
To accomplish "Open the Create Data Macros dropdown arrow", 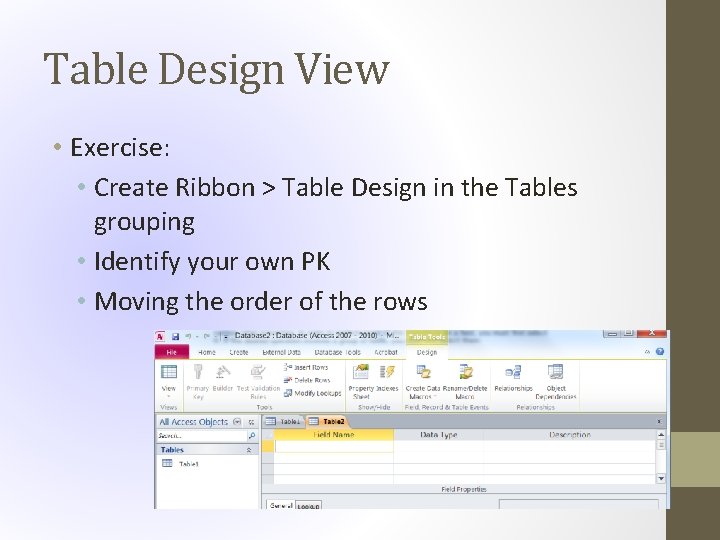I will tap(434, 397).
